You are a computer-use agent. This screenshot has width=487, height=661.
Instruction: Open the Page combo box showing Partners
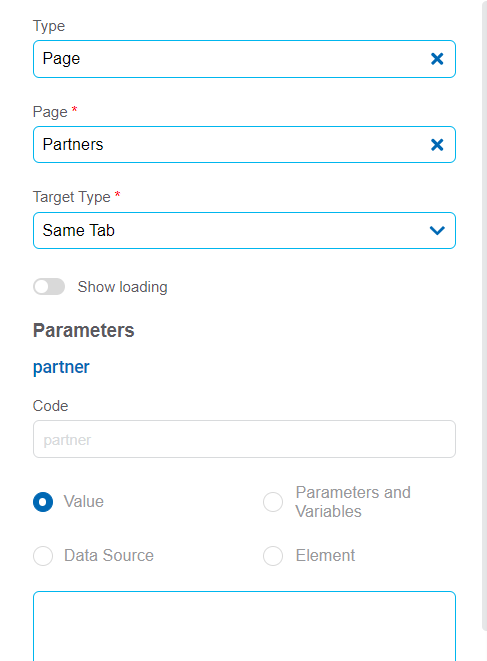(244, 145)
